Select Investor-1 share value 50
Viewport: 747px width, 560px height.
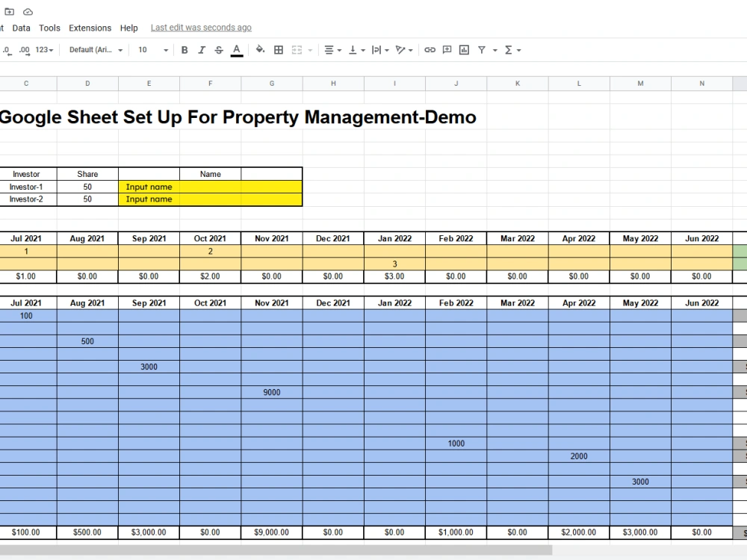click(x=87, y=187)
